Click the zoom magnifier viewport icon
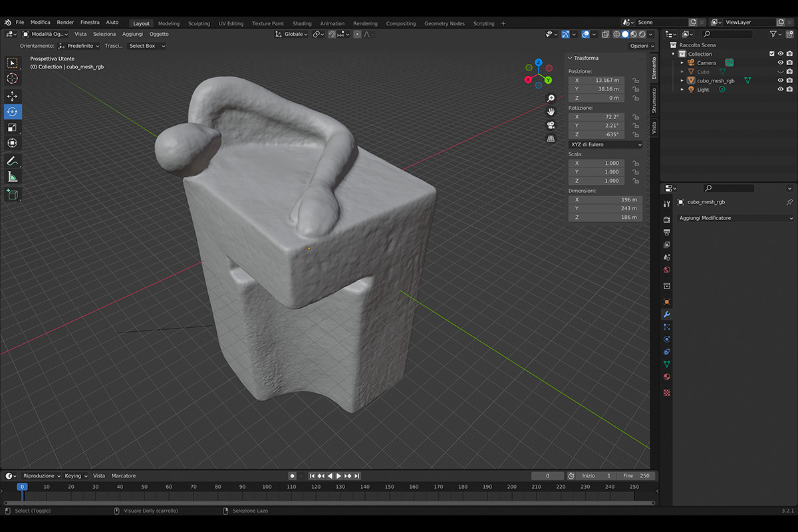Image resolution: width=798 pixels, height=532 pixels. coord(551,98)
